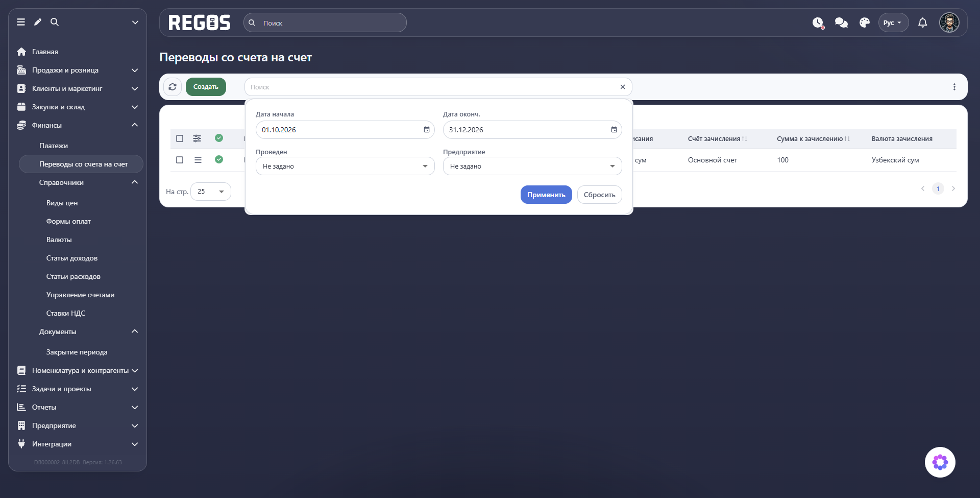Toggle the select-all header checkbox
This screenshot has height=498, width=980.
(x=180, y=138)
